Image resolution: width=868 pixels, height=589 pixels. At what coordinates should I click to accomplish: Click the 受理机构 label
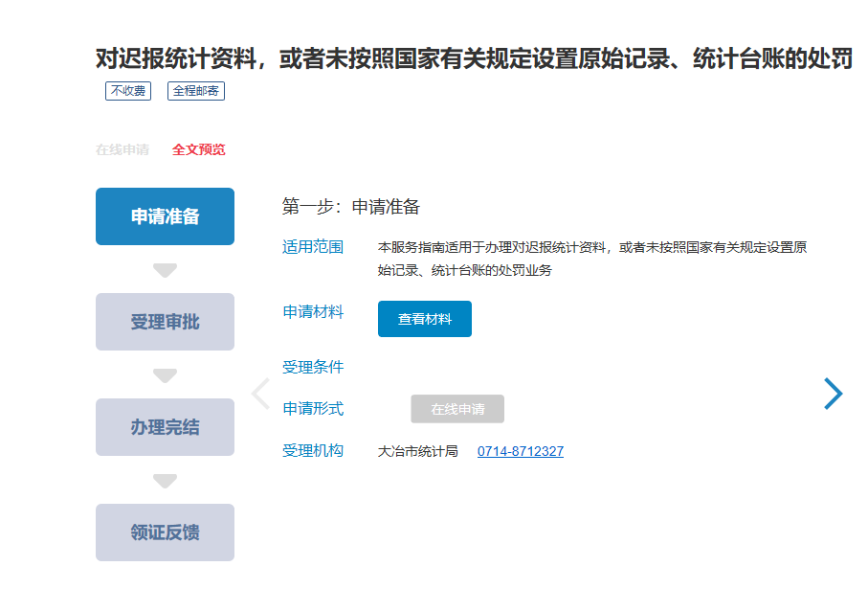(312, 450)
